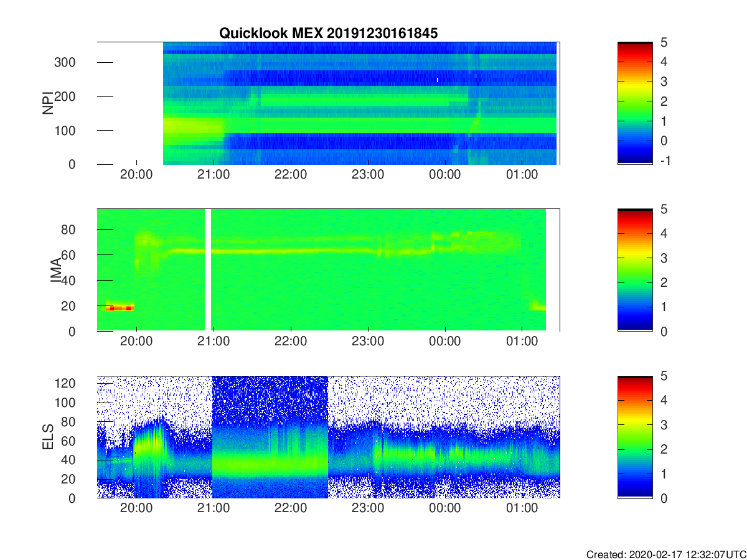The width and height of the screenshot is (747, 560).
Task: Click the NPI panel colorbar
Action: click(635, 103)
